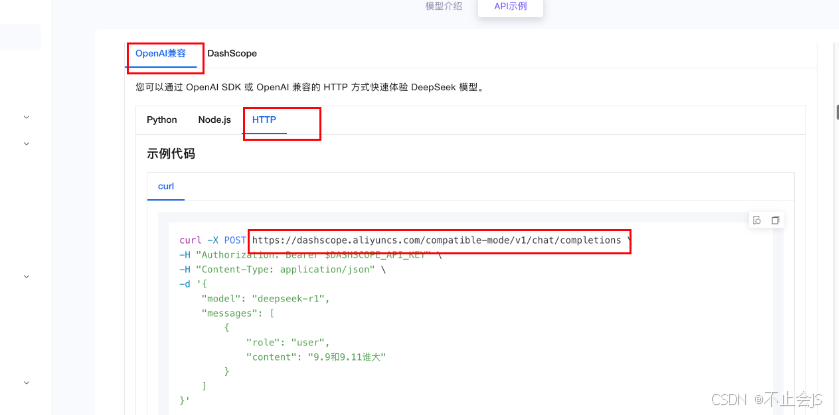
Task: Click the "content": "9.9和9.11谁大" line
Action: (x=316, y=357)
